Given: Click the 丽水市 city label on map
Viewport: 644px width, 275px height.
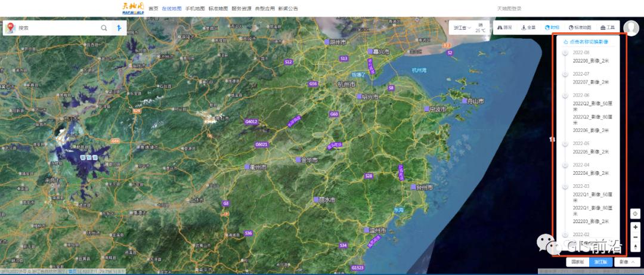Looking at the screenshot, I should tap(327, 200).
